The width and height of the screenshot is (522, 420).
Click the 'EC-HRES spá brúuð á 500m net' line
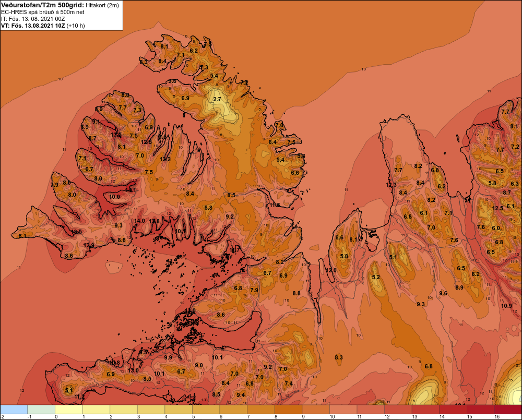43,12
